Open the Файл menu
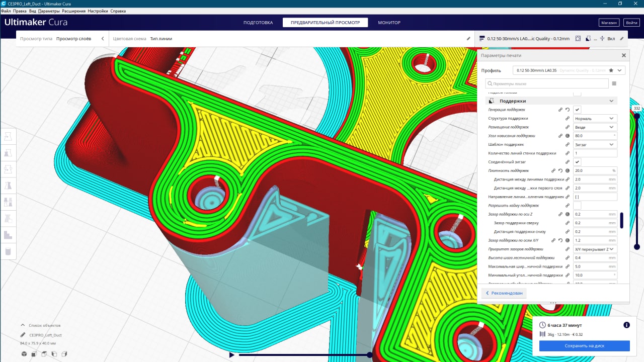This screenshot has height=362, width=644. click(x=6, y=11)
